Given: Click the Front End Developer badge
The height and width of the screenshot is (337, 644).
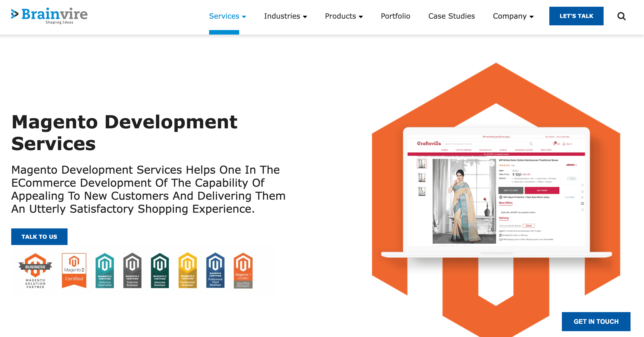Looking at the screenshot, I should pyautogui.click(x=132, y=271).
